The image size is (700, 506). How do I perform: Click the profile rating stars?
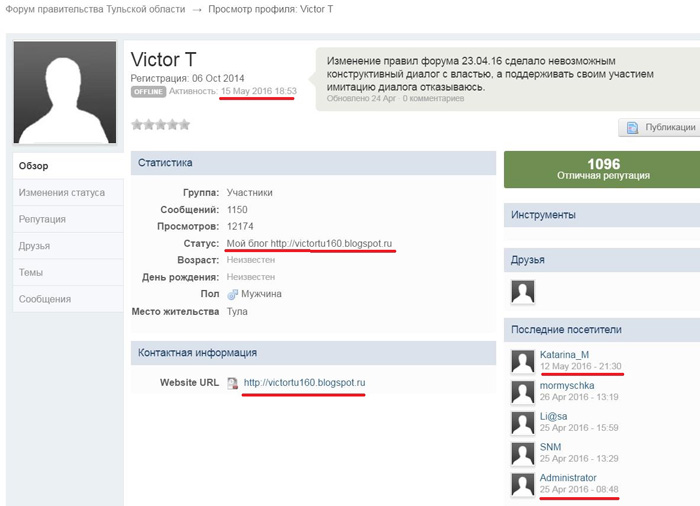[x=161, y=125]
